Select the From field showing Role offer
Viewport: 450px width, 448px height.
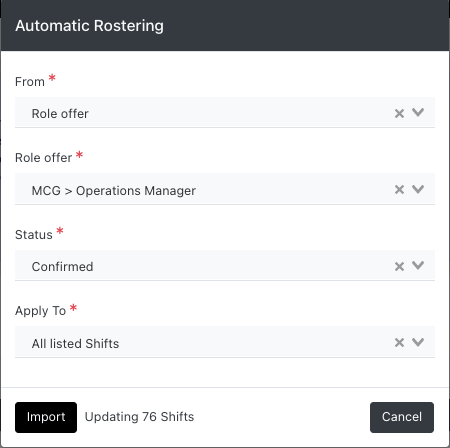tap(225, 112)
